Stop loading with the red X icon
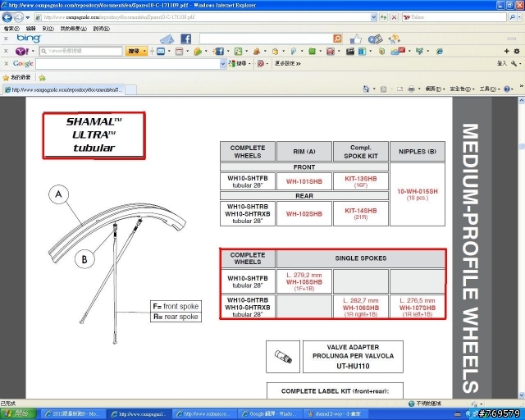The image size is (525, 420). tap(394, 17)
